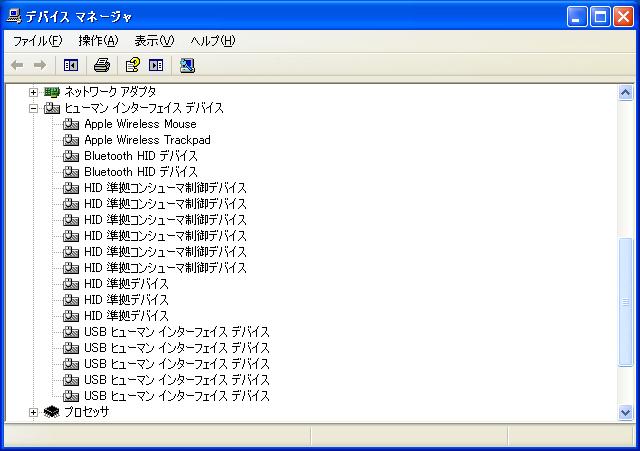Select the Apple Wireless Mouse device
640x451 pixels.
(140, 124)
